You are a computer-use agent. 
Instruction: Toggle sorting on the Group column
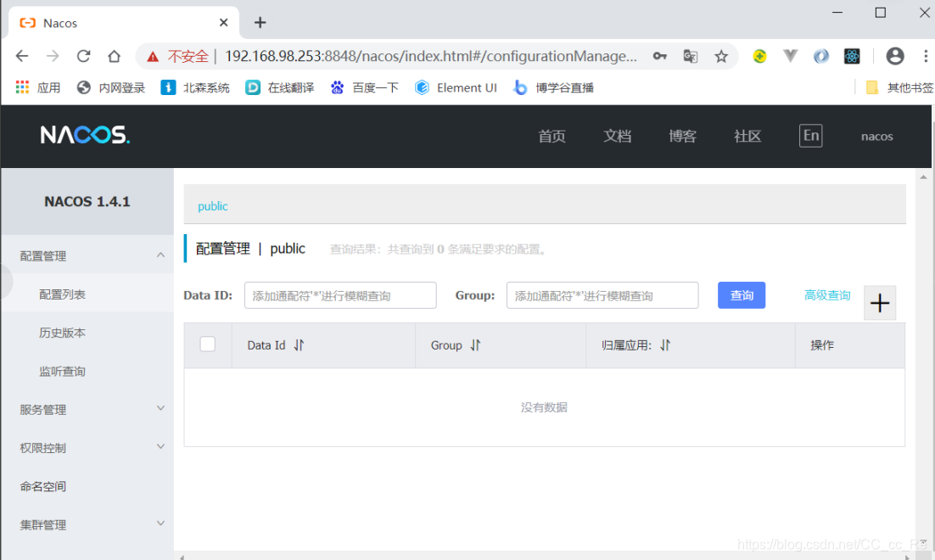point(475,345)
